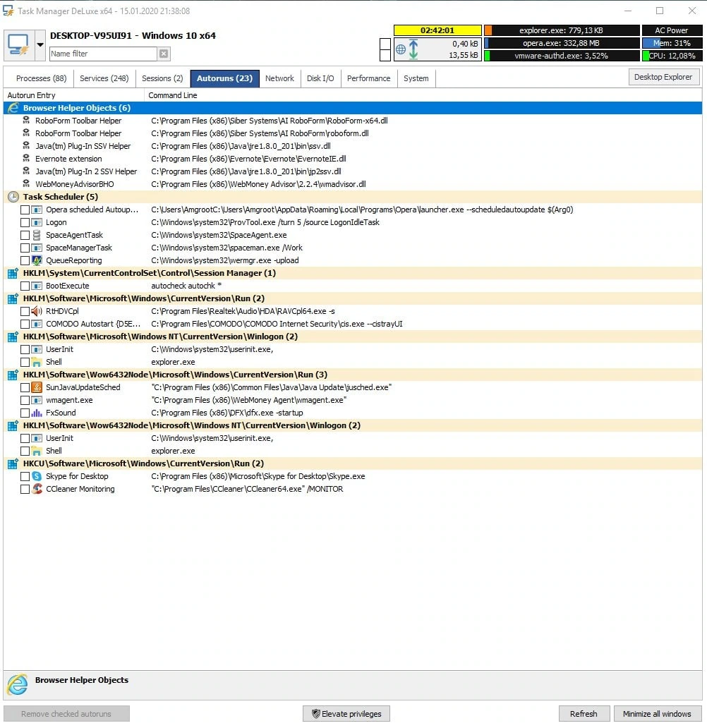Viewport: 707px width, 728px height.
Task: Click the QueueReporting shield icon
Action: pyautogui.click(x=37, y=260)
